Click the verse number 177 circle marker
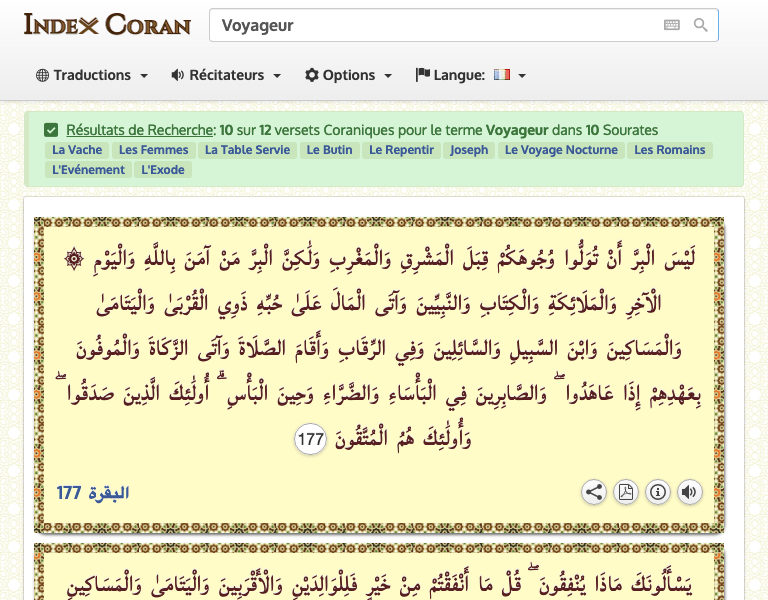The height and width of the screenshot is (600, 768). pyautogui.click(x=311, y=438)
